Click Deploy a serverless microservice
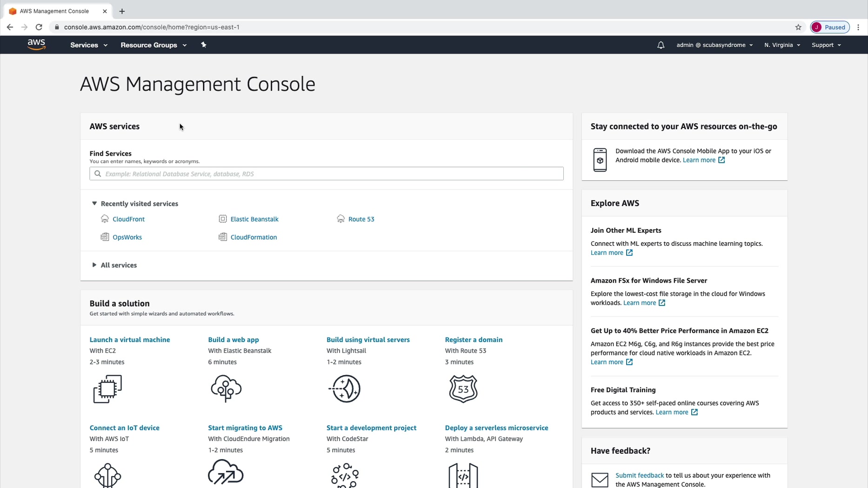Image resolution: width=868 pixels, height=488 pixels. click(496, 428)
